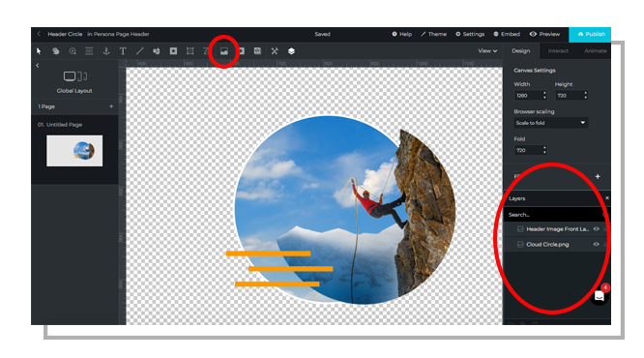Image resolution: width=644 pixels, height=358 pixels.
Task: Adjust the Height stepper arrows
Action: point(586,96)
